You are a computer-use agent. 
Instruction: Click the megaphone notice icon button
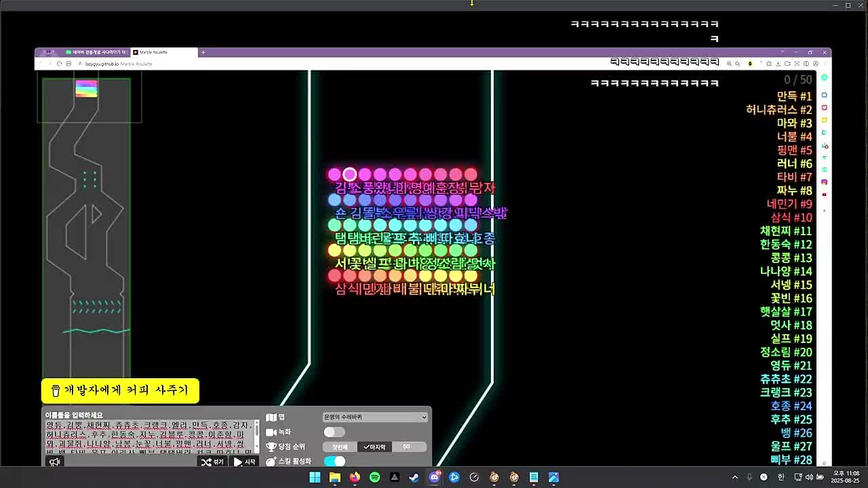click(55, 462)
